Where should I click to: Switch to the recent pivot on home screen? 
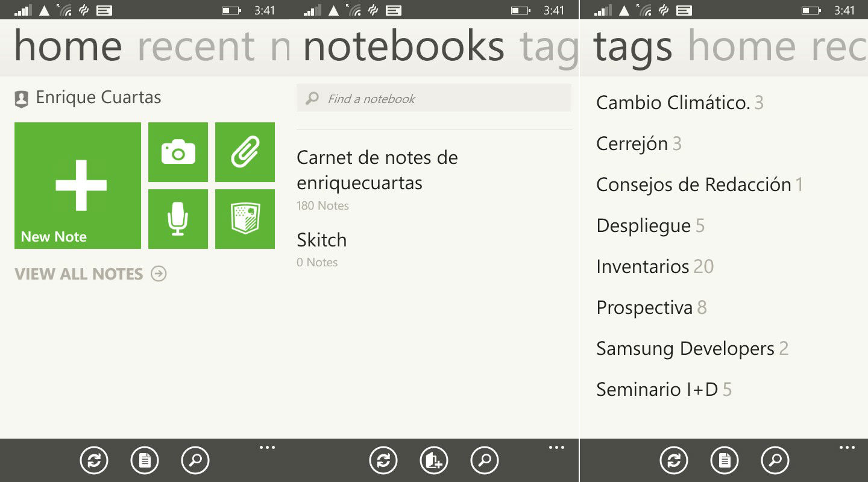[197, 46]
